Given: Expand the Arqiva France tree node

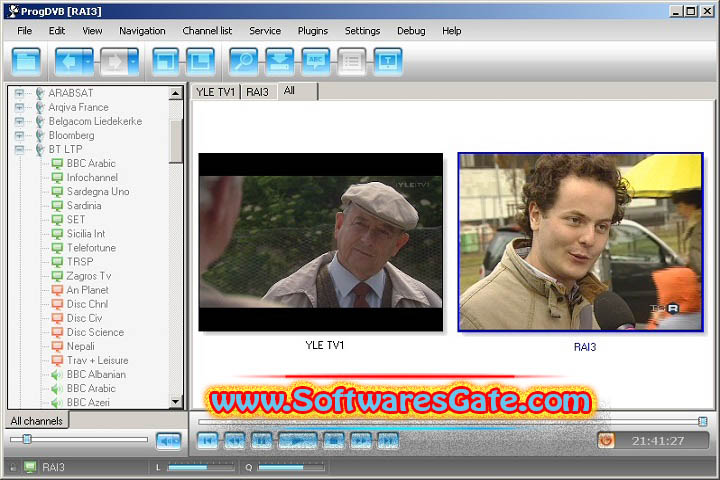Looking at the screenshot, I should point(19,107).
